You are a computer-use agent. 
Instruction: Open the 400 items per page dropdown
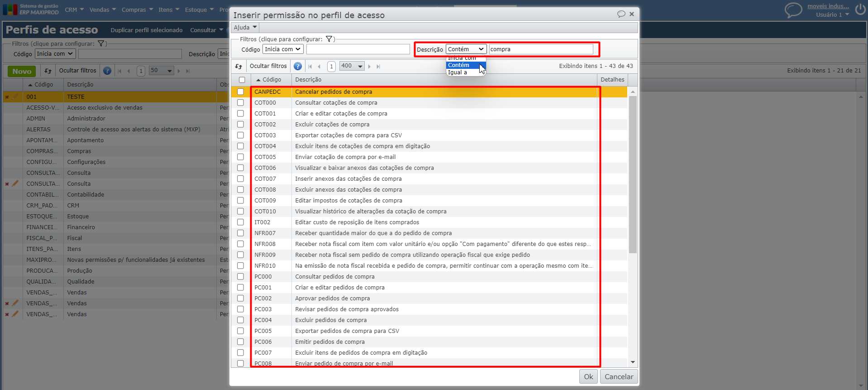point(352,66)
